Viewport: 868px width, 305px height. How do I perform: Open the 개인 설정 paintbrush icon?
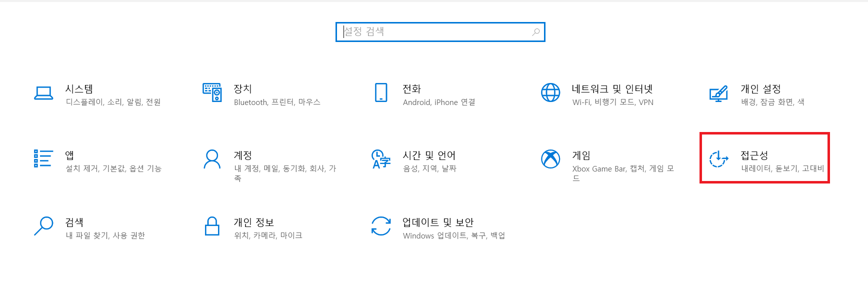[718, 93]
